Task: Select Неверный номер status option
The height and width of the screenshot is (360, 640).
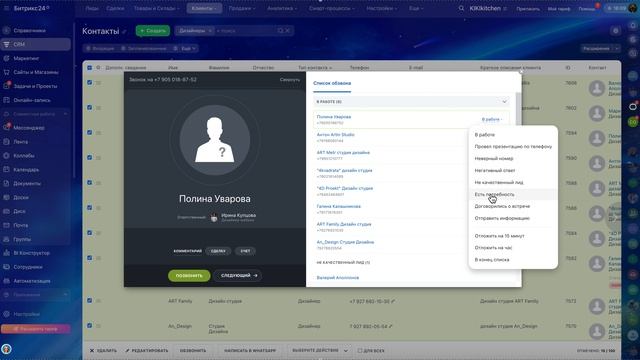Action: point(494,158)
